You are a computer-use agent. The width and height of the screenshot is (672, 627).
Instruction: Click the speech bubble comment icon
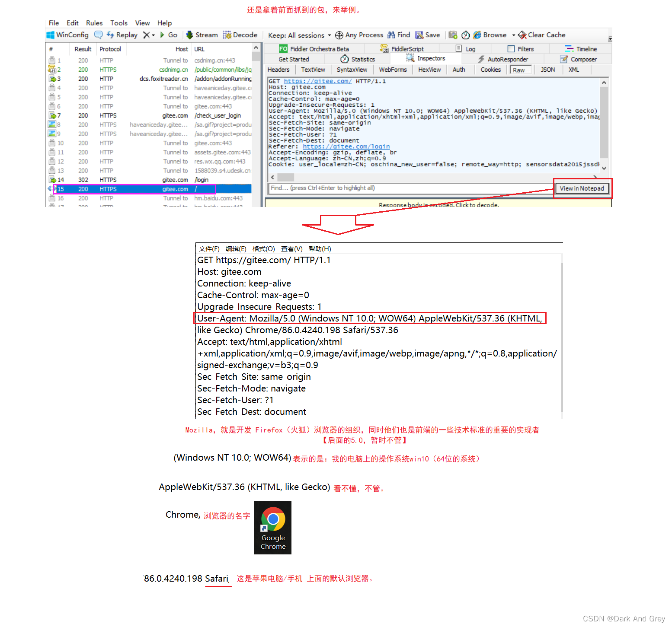(x=99, y=35)
